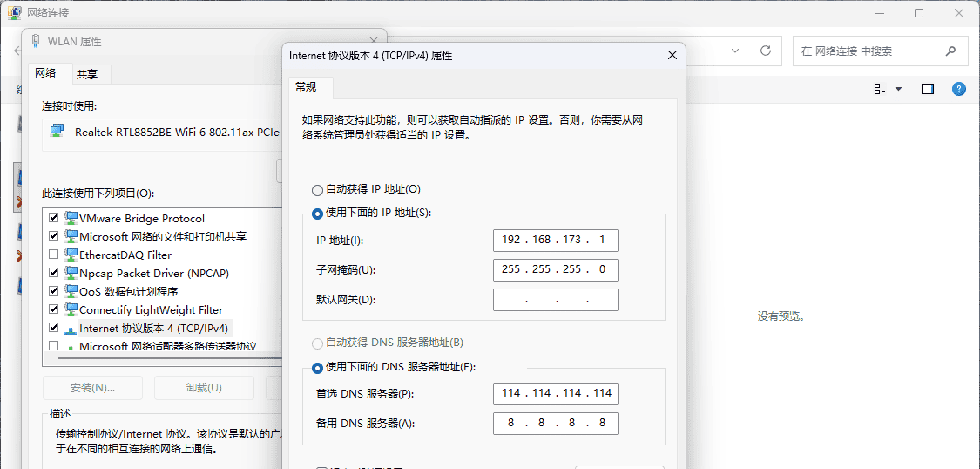Click the Network Connections window title icon

click(x=14, y=12)
